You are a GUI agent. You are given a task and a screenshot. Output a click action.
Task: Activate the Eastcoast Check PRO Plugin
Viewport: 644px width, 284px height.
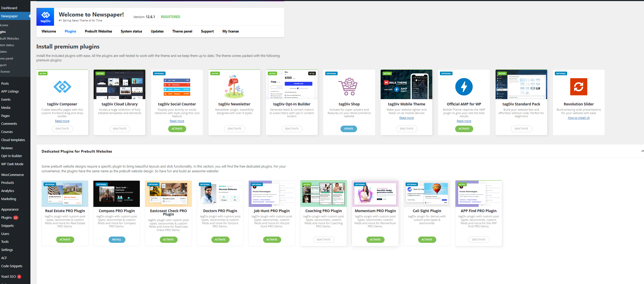tap(168, 240)
